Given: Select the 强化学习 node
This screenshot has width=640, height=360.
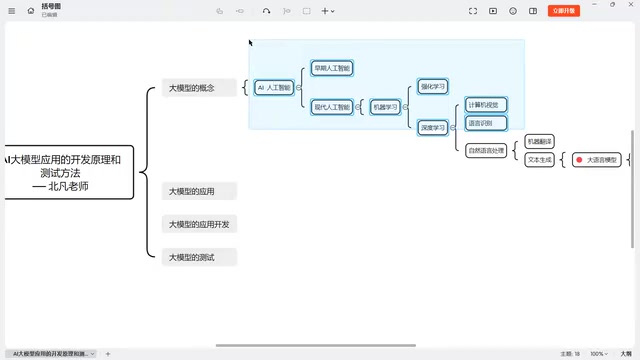Looking at the screenshot, I should (433, 87).
